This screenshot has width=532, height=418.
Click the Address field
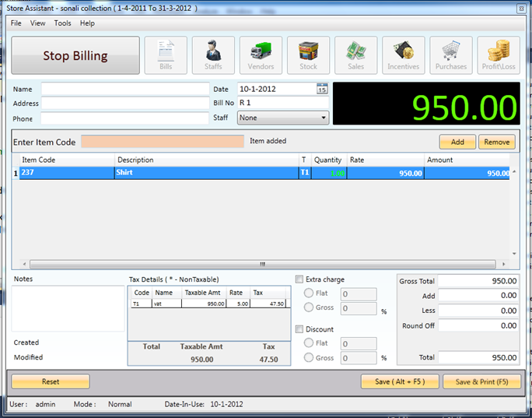[125, 104]
